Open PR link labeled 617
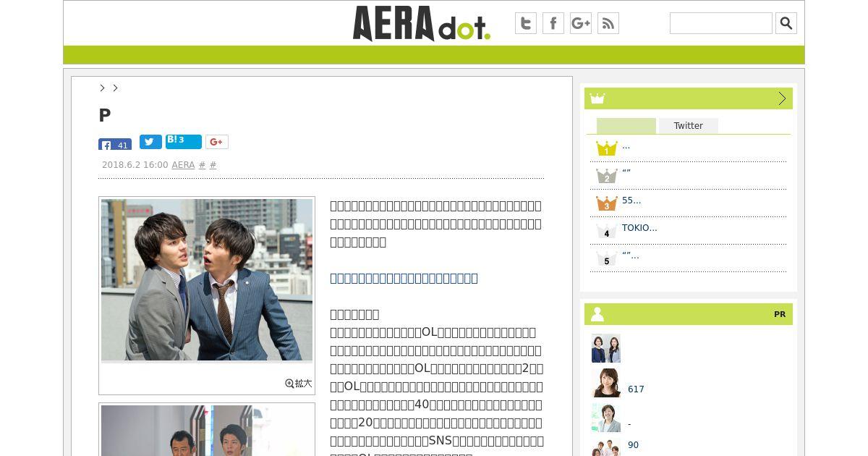Image resolution: width=868 pixels, height=456 pixels. point(636,389)
